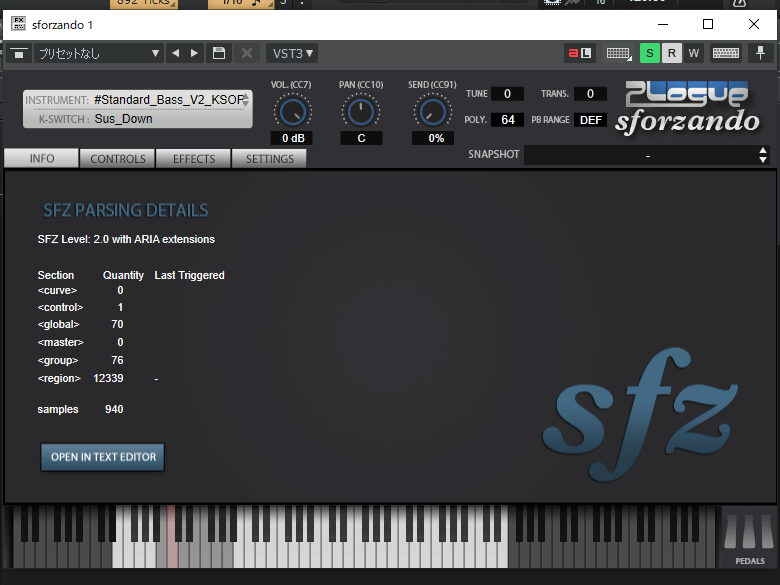Click the <global> quantity 70
Viewport: 780px width, 585px height.
click(117, 324)
